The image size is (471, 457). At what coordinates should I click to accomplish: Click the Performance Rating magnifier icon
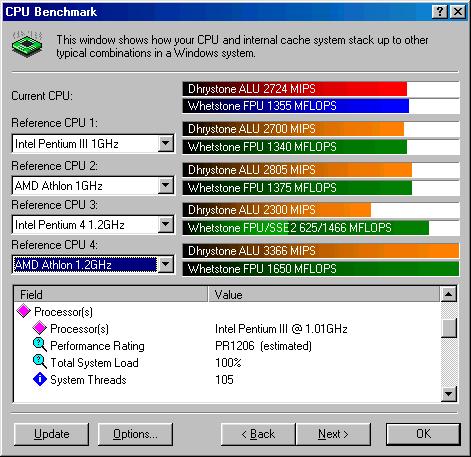click(x=40, y=345)
